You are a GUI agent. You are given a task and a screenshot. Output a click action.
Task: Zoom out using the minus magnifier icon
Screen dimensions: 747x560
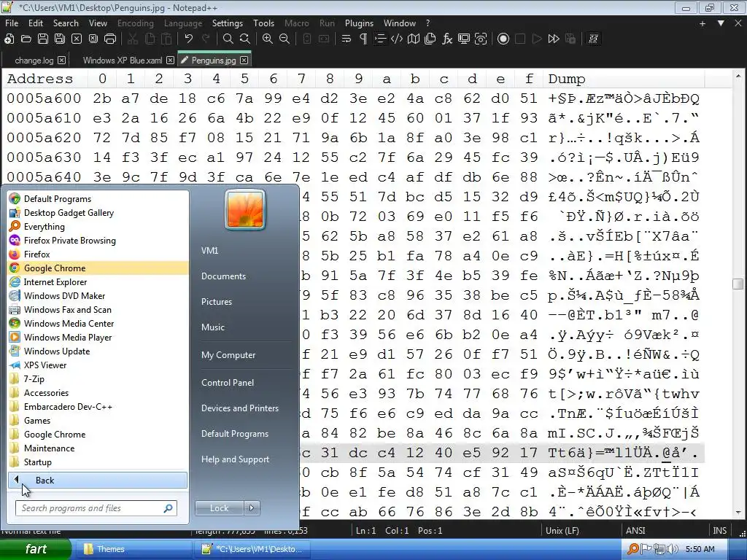tap(285, 39)
